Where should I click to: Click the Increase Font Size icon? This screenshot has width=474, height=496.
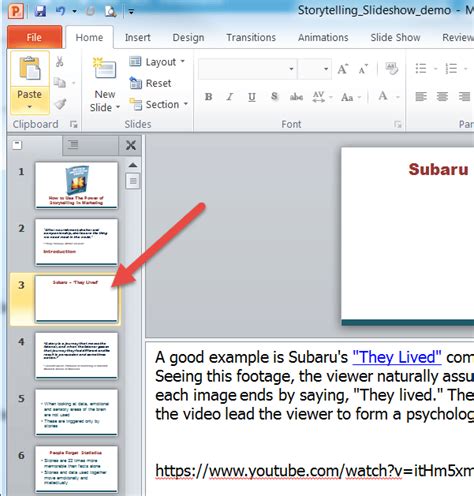[x=343, y=69]
